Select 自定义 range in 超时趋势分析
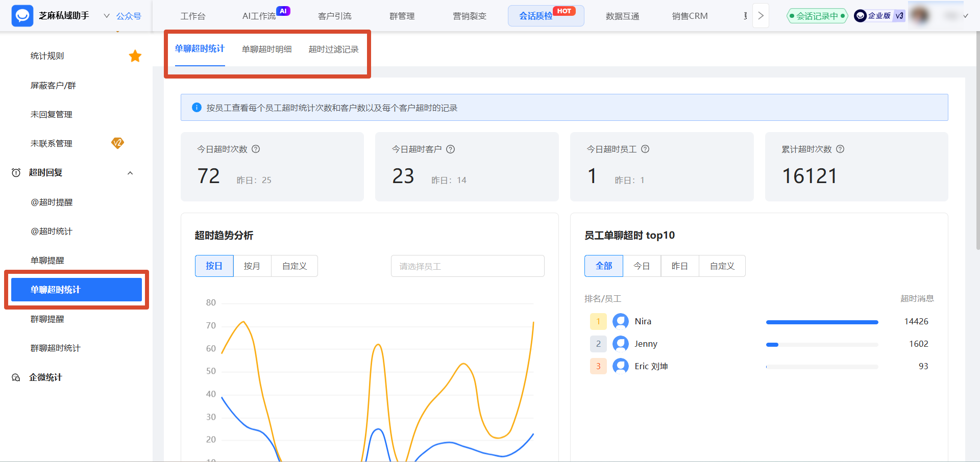The width and height of the screenshot is (980, 462). point(295,266)
